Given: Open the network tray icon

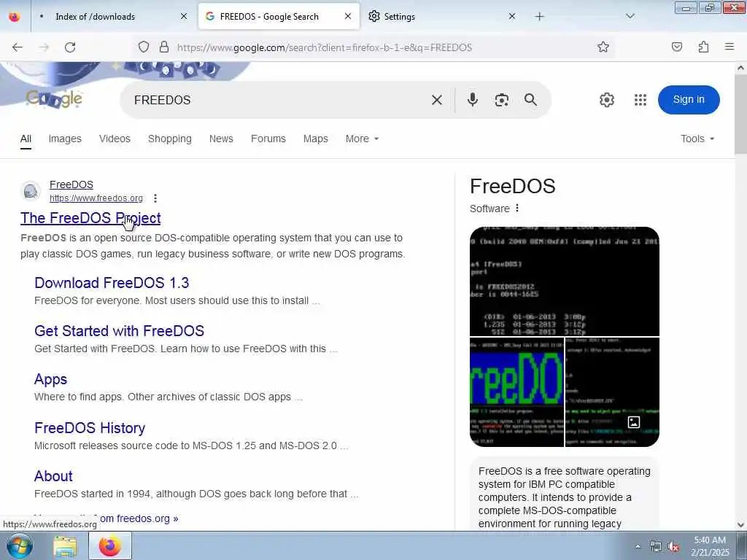Looking at the screenshot, I should click(x=656, y=547).
